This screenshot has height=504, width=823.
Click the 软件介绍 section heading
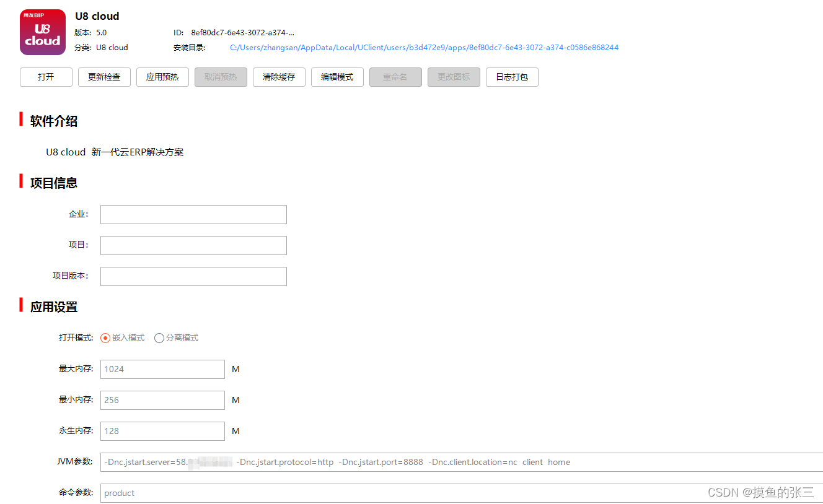54,121
